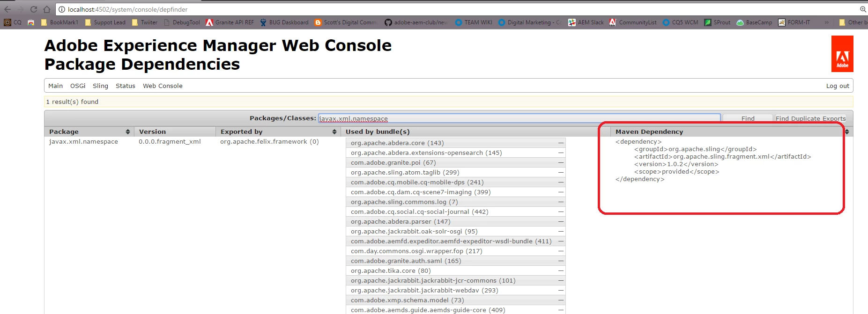Open the Web Console menu
The width and height of the screenshot is (868, 314).
pyautogui.click(x=163, y=86)
